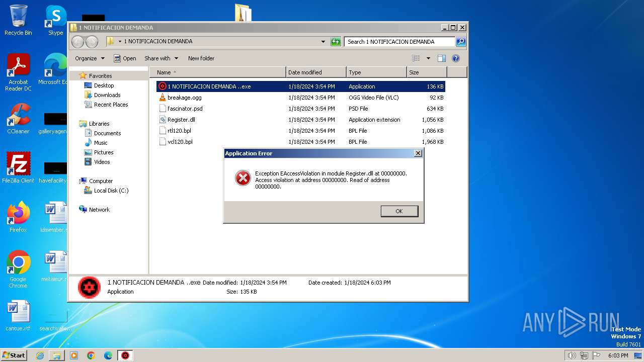Open Desktop in navigation pane
Viewport: 644px width, 362px height.
[104, 85]
